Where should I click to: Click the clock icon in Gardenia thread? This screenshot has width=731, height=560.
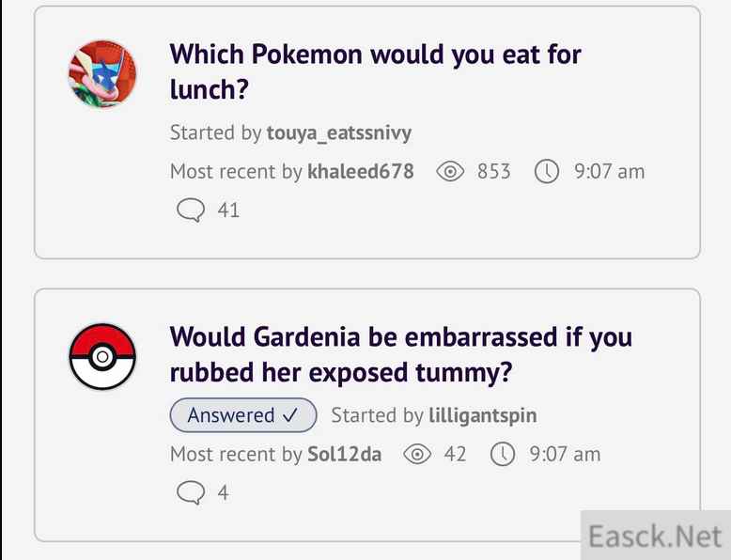coord(504,455)
